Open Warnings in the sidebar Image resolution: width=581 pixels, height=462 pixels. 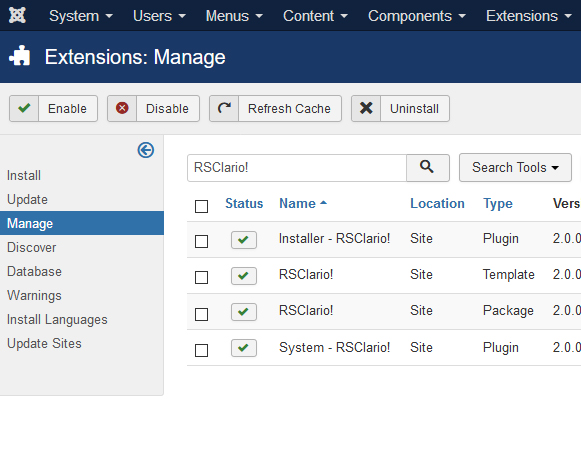point(34,295)
